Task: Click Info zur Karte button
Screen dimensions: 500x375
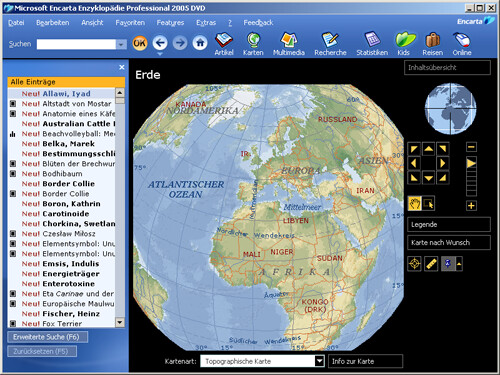Action: pyautogui.click(x=365, y=361)
